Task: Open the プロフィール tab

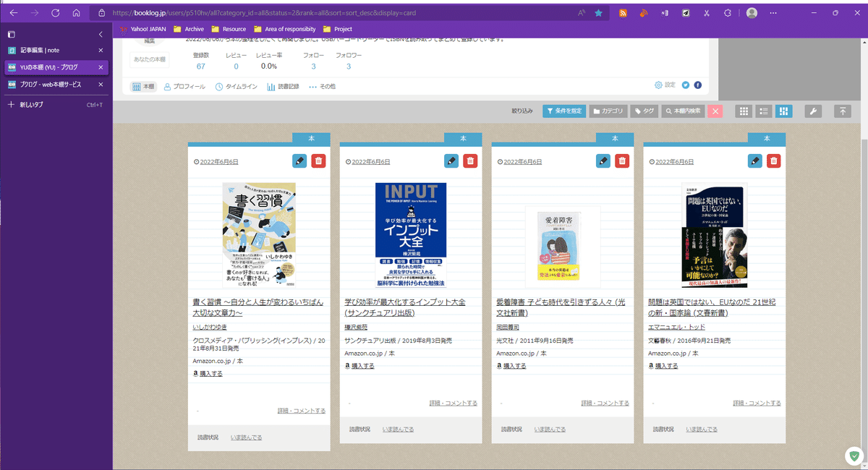Action: [184, 87]
